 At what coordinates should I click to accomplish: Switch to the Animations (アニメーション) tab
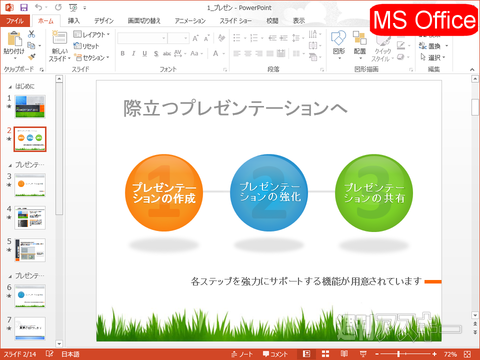click(190, 21)
